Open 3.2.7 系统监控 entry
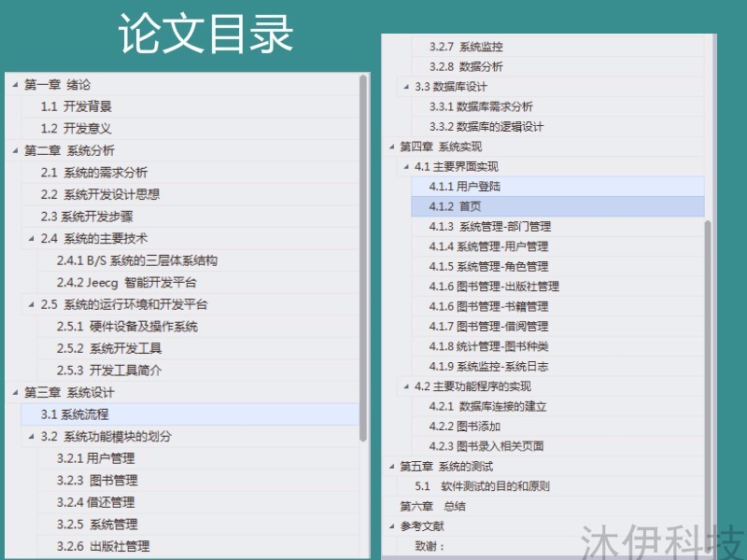The image size is (747, 560). pyautogui.click(x=466, y=47)
